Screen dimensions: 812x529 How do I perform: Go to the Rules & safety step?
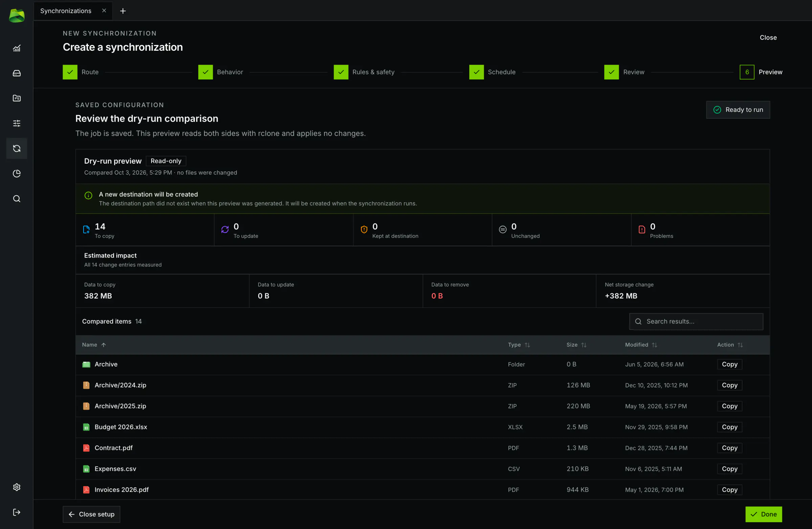click(x=364, y=72)
